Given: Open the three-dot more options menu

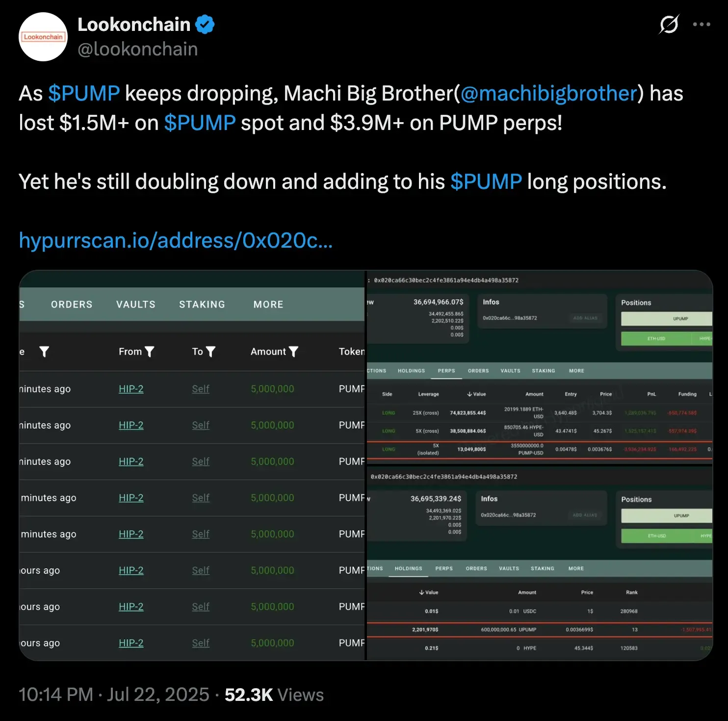Looking at the screenshot, I should (702, 24).
